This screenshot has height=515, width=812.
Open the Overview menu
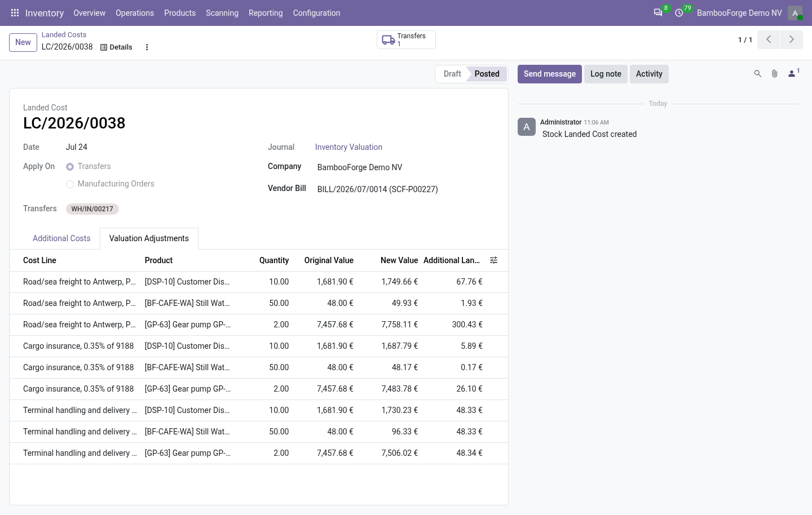(90, 13)
